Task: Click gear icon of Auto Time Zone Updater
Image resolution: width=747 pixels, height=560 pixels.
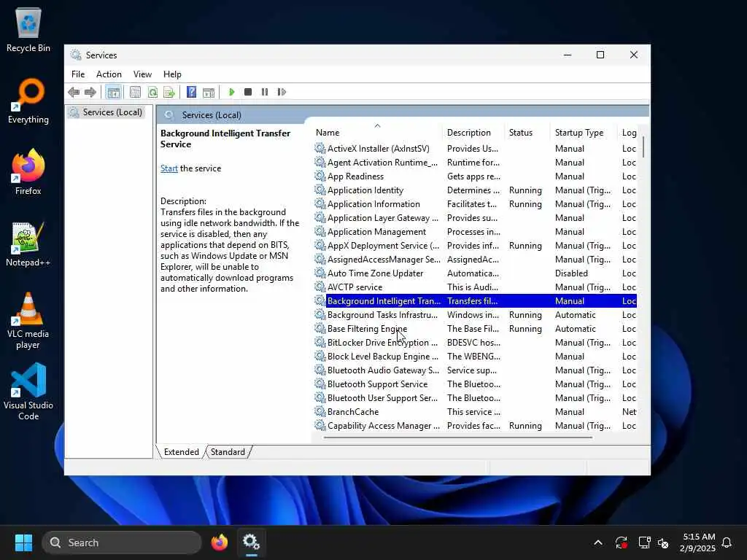Action: [x=320, y=273]
